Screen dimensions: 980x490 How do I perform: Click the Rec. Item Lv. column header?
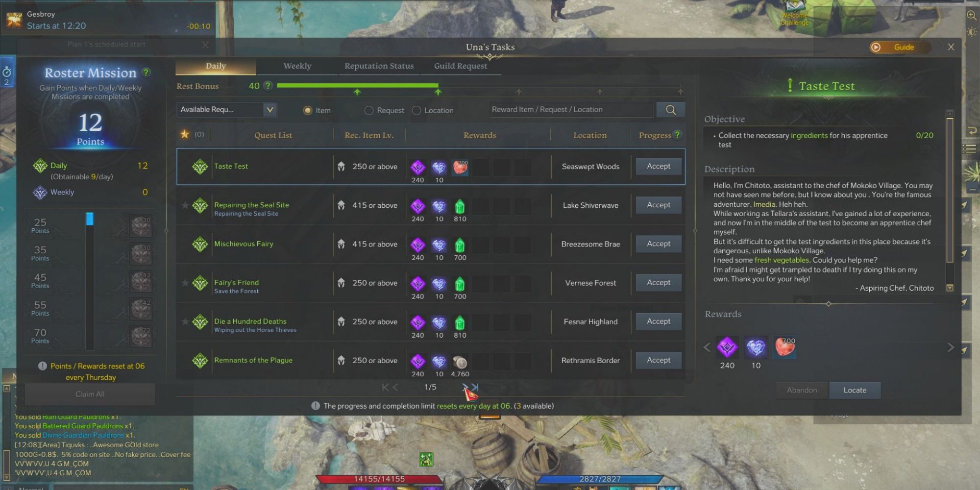point(369,135)
